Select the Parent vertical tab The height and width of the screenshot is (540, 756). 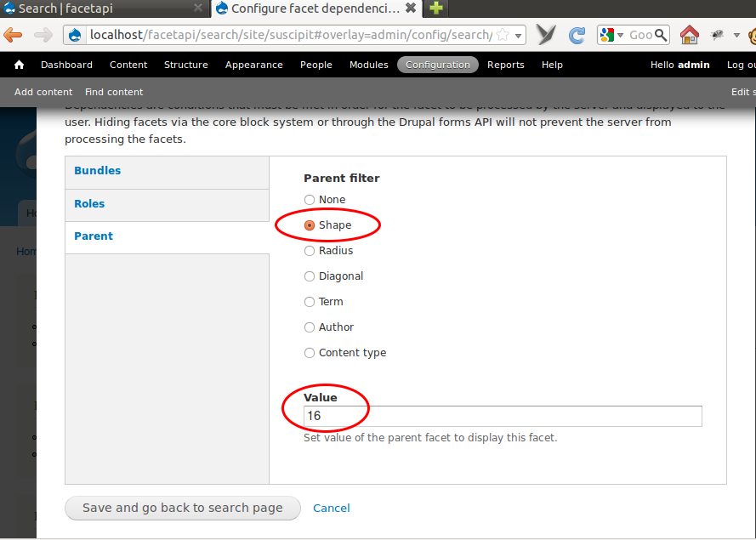(x=167, y=236)
